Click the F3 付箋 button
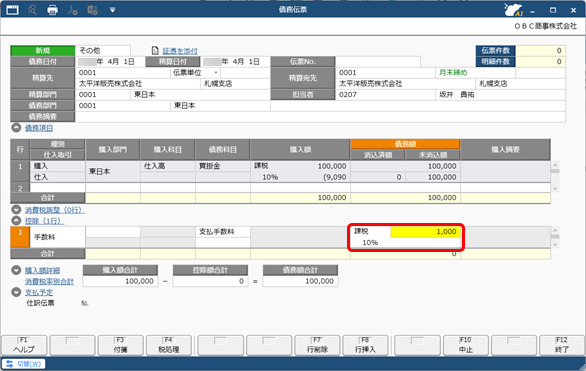Screen dimensions: 586x371 coord(120,345)
